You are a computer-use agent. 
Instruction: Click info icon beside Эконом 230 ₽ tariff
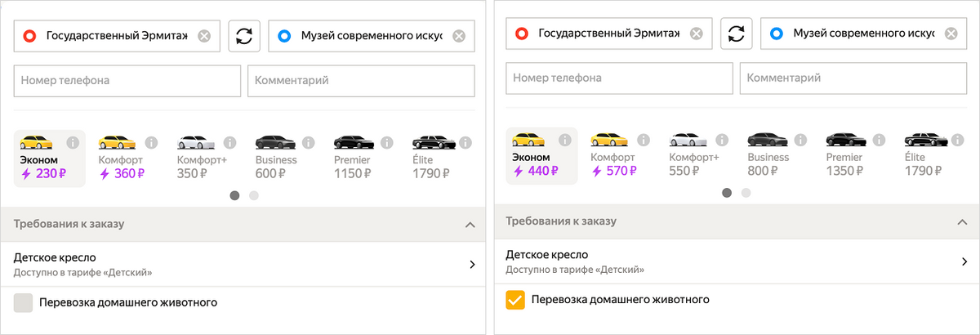pyautogui.click(x=72, y=142)
